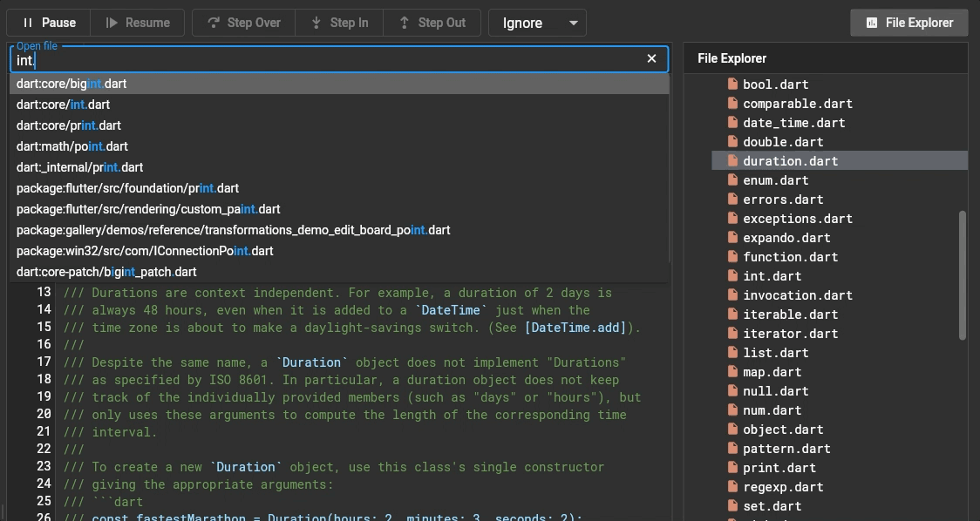
Task: Toggle the File Explorer button
Action: [x=909, y=23]
